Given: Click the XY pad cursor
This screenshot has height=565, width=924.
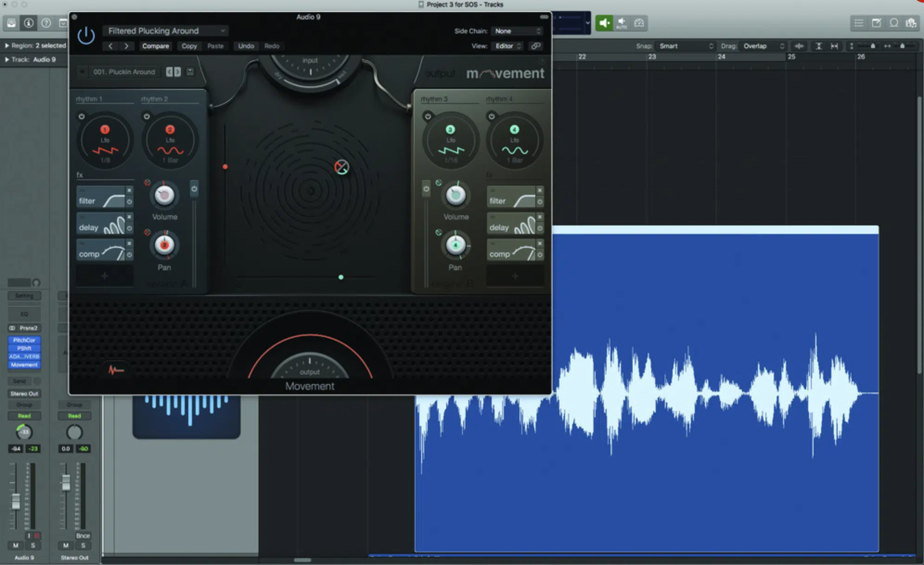Looking at the screenshot, I should [x=341, y=167].
